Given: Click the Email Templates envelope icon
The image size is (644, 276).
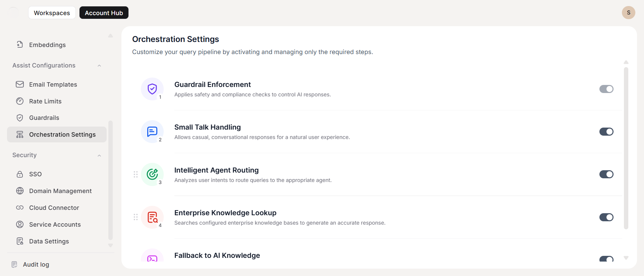Looking at the screenshot, I should point(20,84).
